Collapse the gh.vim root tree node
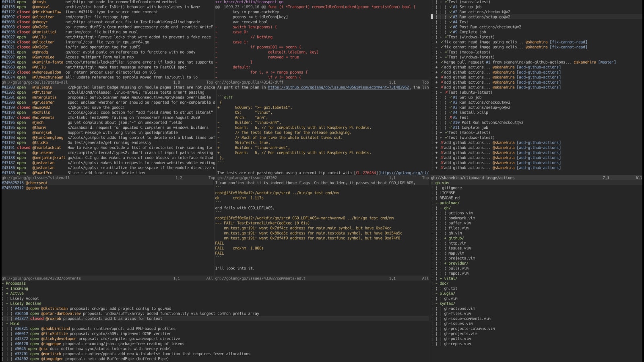The image size is (644, 362). click(x=432, y=183)
